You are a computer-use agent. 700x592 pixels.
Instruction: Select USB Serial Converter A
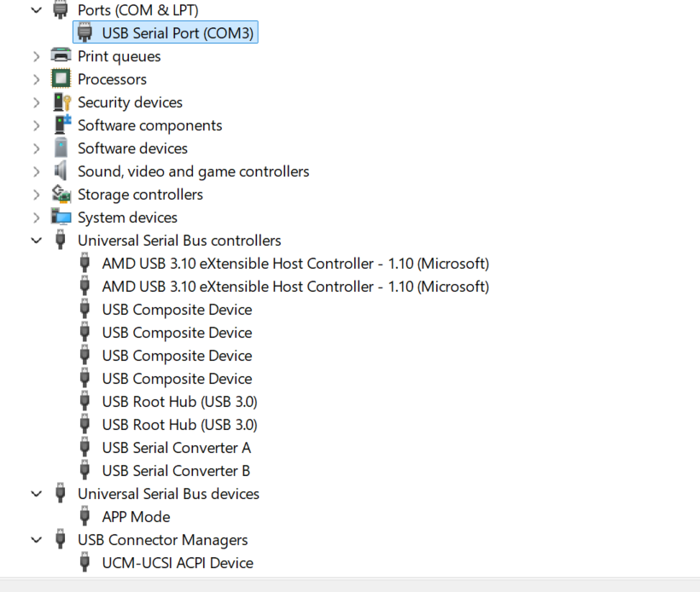pyautogui.click(x=176, y=448)
